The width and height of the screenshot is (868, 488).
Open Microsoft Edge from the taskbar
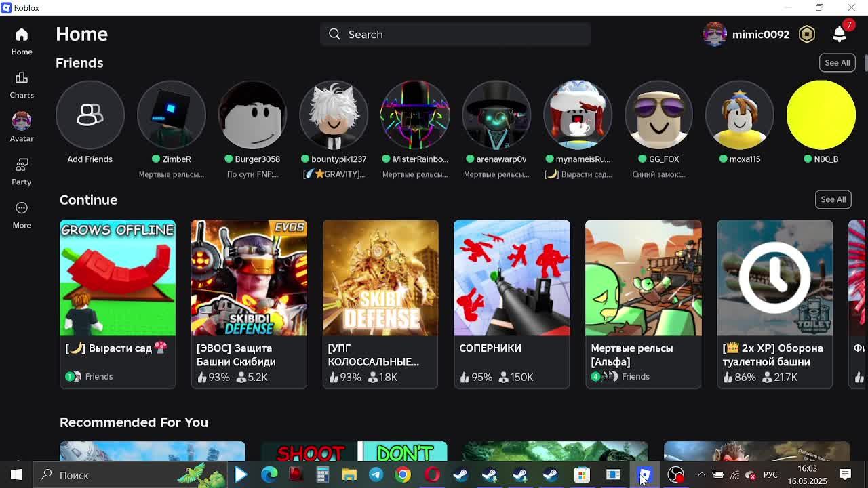pyautogui.click(x=269, y=474)
